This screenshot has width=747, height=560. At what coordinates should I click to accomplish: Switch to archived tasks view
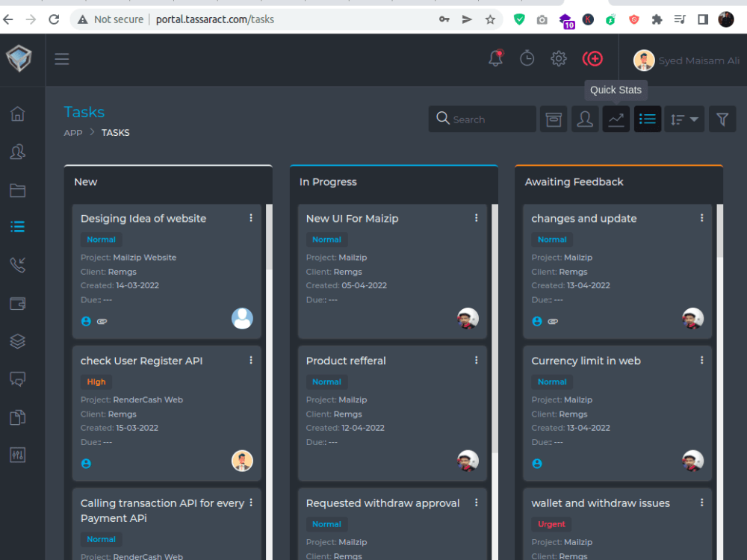[x=553, y=119]
